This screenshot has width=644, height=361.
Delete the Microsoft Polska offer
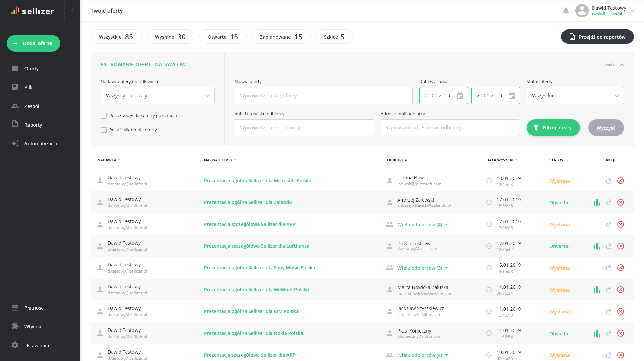(x=621, y=181)
